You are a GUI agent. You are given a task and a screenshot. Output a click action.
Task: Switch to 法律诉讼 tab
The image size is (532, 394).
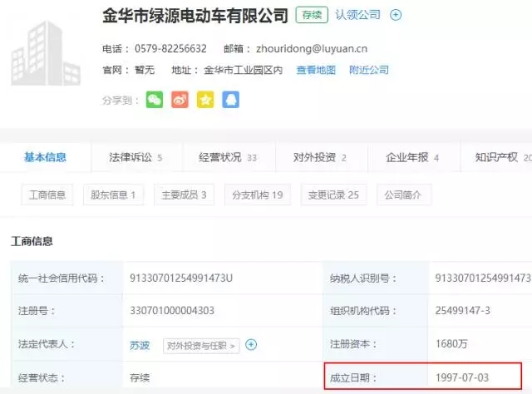[x=135, y=157]
